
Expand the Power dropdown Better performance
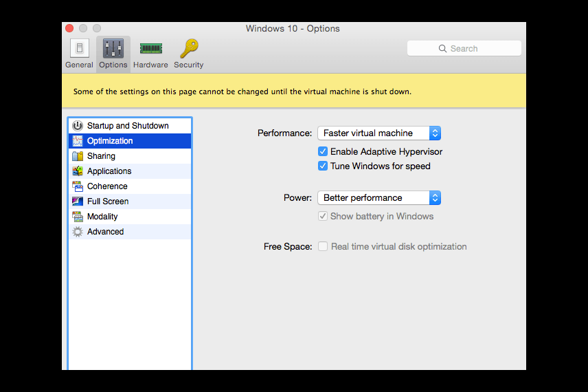(379, 198)
